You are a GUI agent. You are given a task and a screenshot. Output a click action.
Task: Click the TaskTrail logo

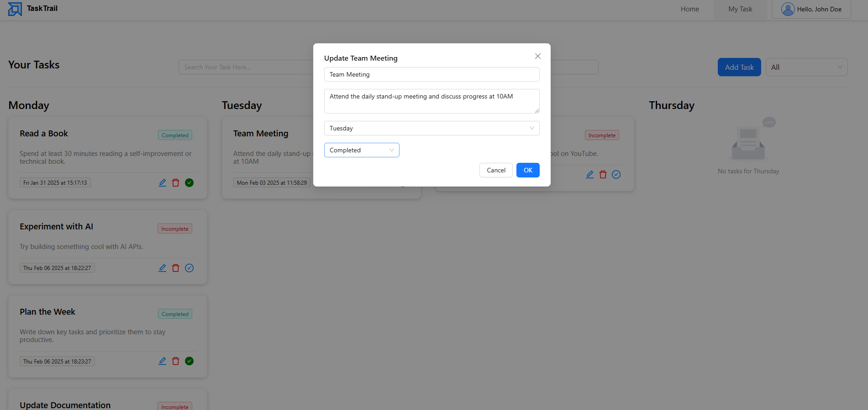click(32, 9)
